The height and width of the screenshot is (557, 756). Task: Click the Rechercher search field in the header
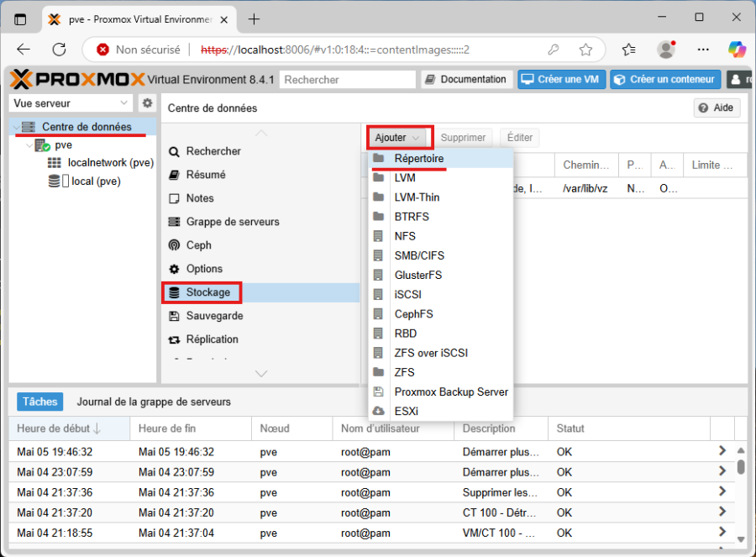(347, 80)
